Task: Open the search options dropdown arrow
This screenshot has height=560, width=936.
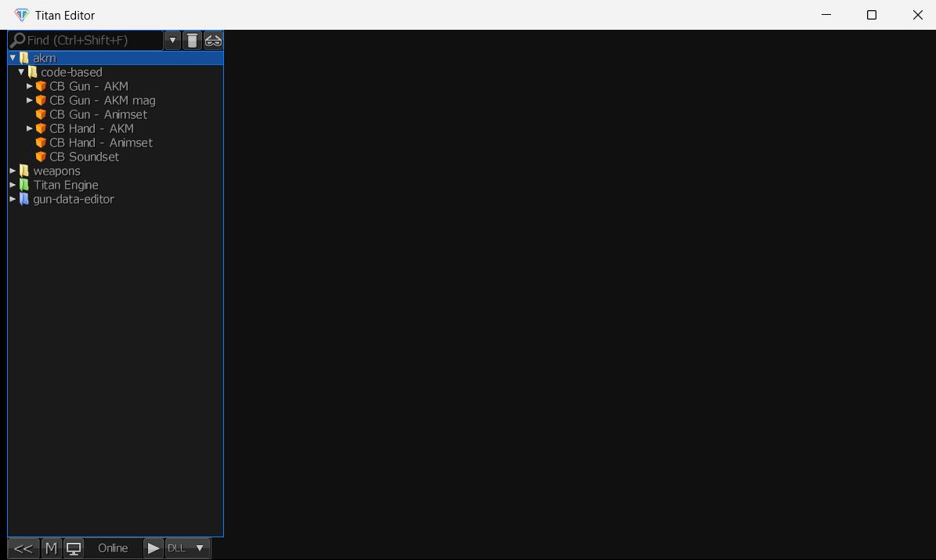Action: click(x=172, y=41)
